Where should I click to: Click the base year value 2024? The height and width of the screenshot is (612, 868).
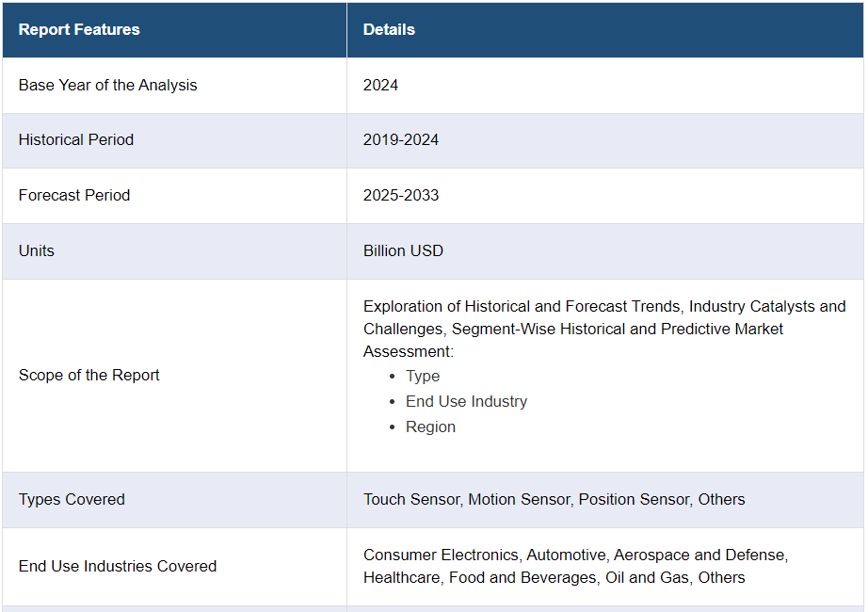pos(380,85)
